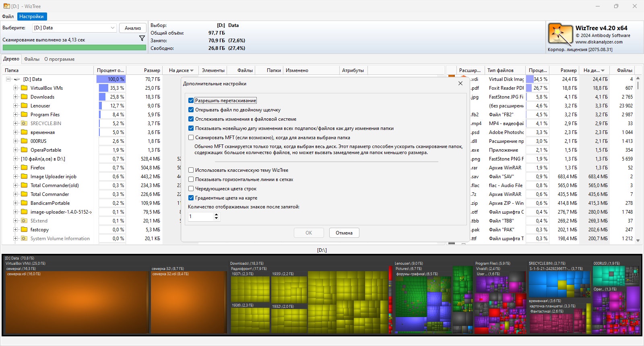
Task: Expand the Total Commander tree node
Action: [x=15, y=194]
